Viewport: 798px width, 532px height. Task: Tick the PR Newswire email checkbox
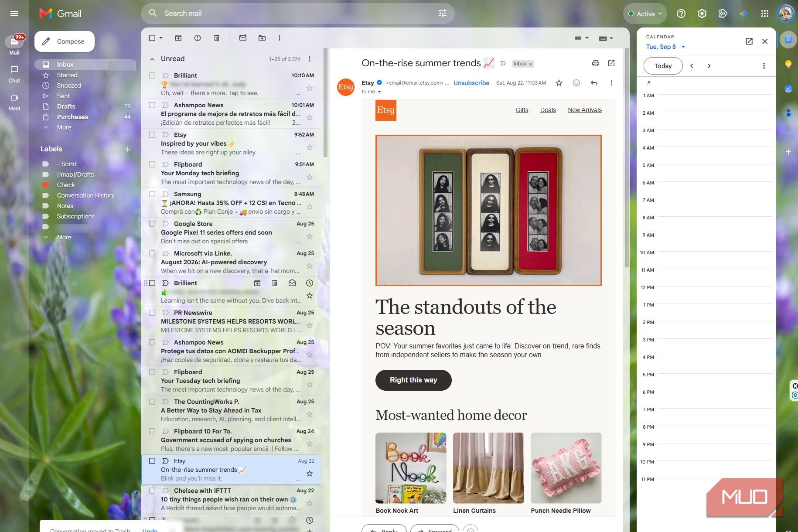click(x=152, y=313)
